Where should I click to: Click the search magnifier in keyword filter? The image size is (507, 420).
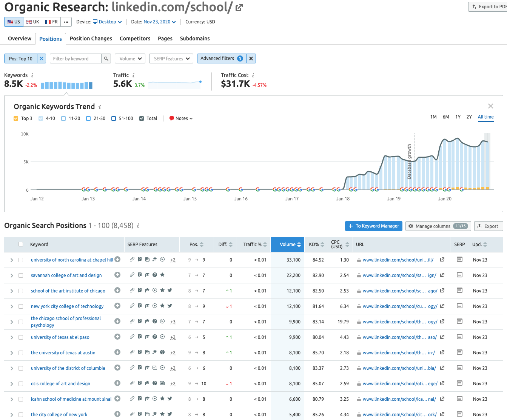click(x=106, y=58)
